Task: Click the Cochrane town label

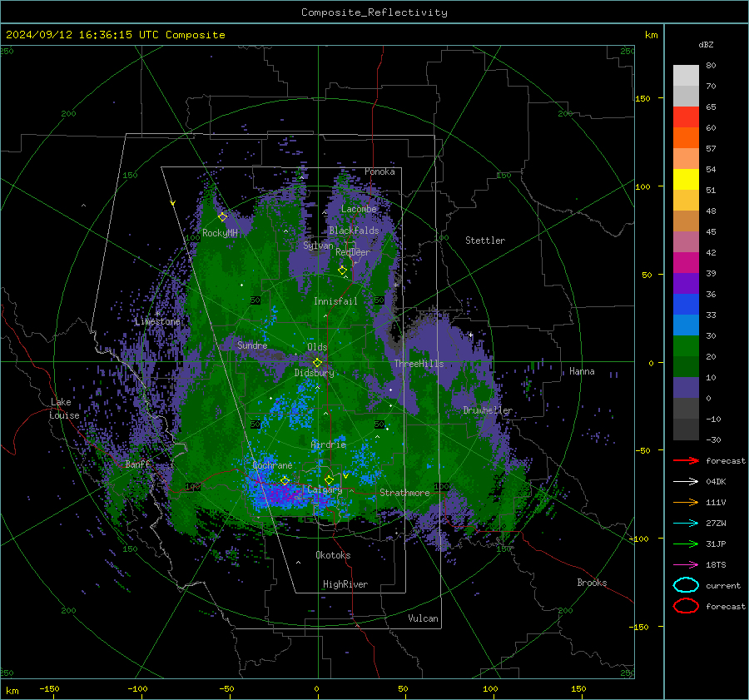Action: [x=272, y=465]
